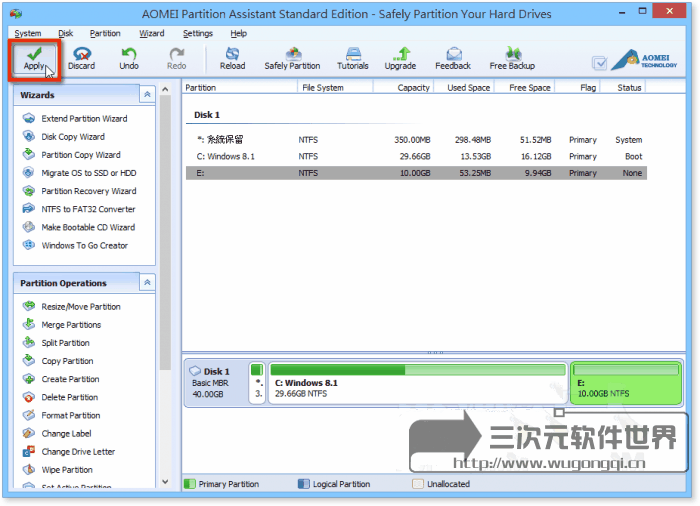Open the Safely Partition tool
The height and width of the screenshot is (506, 700).
click(x=292, y=58)
